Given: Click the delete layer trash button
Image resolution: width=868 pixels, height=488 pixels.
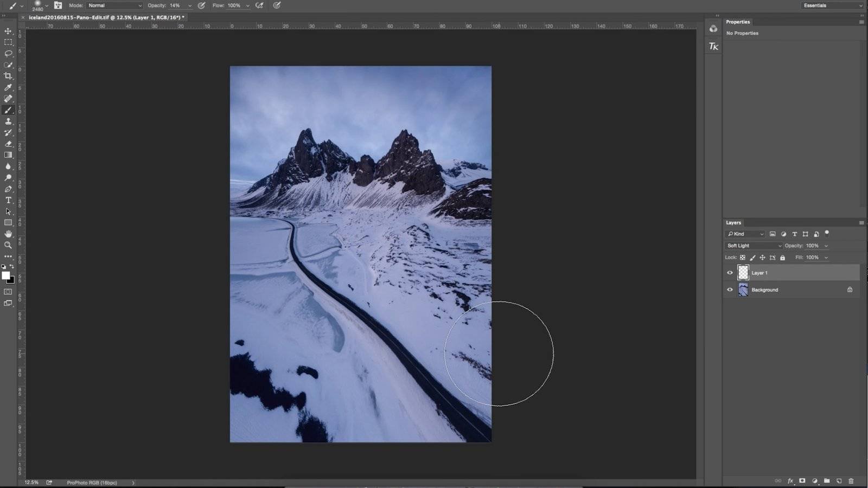Looking at the screenshot, I should click(x=851, y=481).
